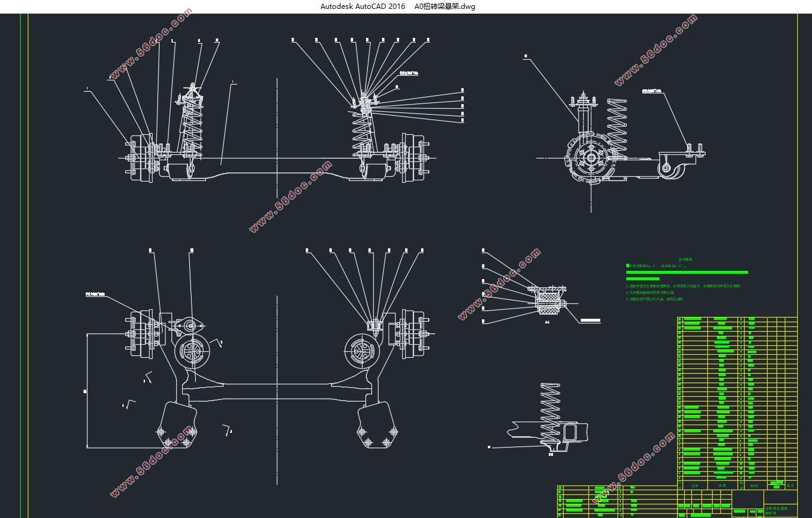Viewport: 812px width, 518px height.
Task: Click the file name A0扭转梁悬架.dwg in title
Action: tap(444, 7)
